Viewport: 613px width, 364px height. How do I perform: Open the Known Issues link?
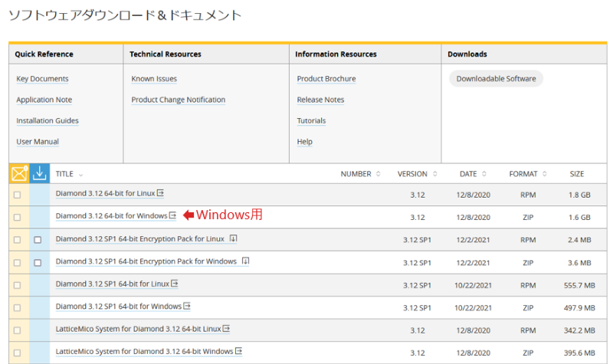pyautogui.click(x=154, y=79)
